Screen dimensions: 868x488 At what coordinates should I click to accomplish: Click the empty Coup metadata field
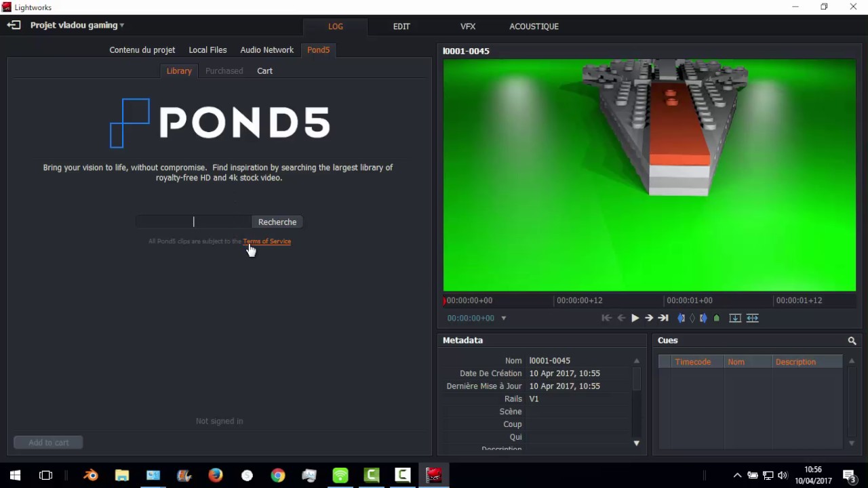coord(578,424)
